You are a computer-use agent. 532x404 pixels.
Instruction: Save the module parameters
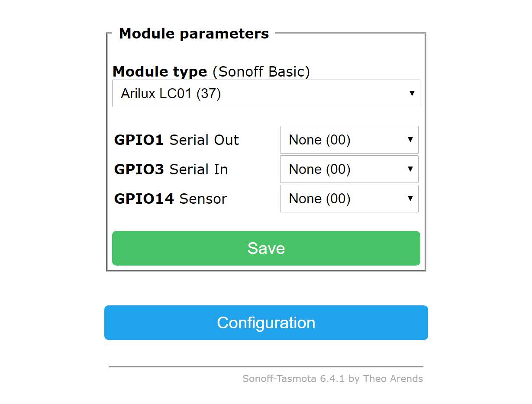[x=266, y=248]
